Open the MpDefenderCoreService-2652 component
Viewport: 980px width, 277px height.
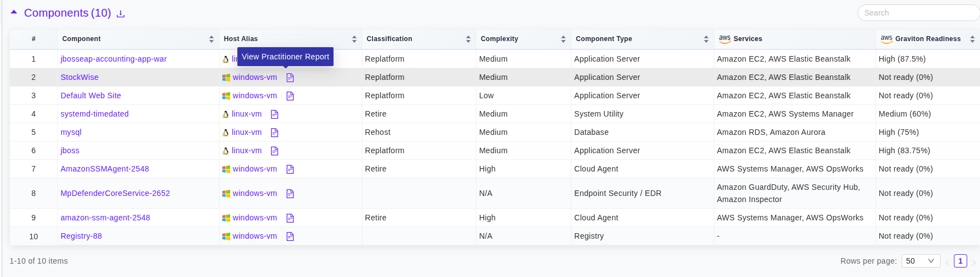tap(115, 193)
